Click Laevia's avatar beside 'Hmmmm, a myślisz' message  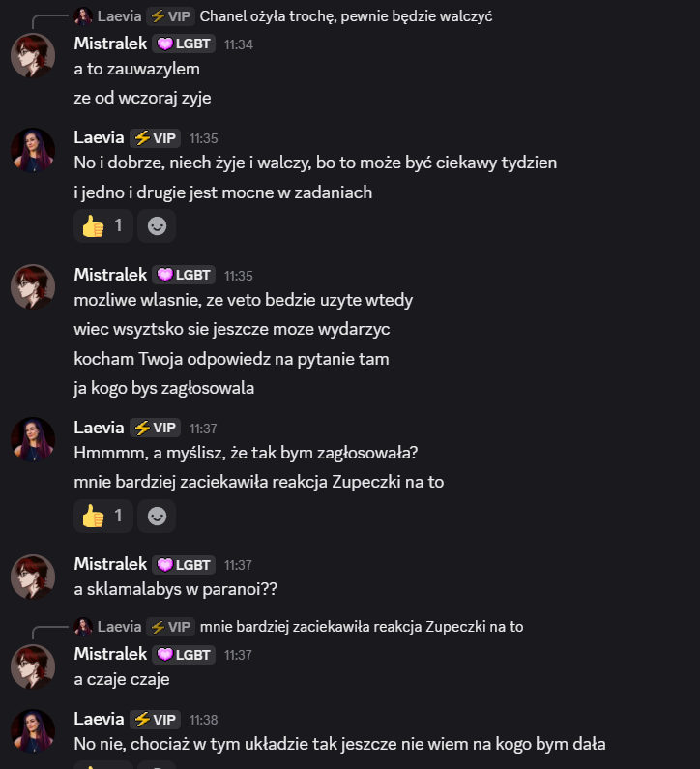[33, 439]
